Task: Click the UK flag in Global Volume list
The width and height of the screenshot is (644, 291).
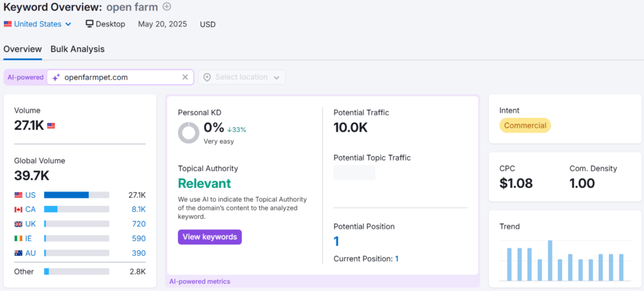Action: coord(18,224)
